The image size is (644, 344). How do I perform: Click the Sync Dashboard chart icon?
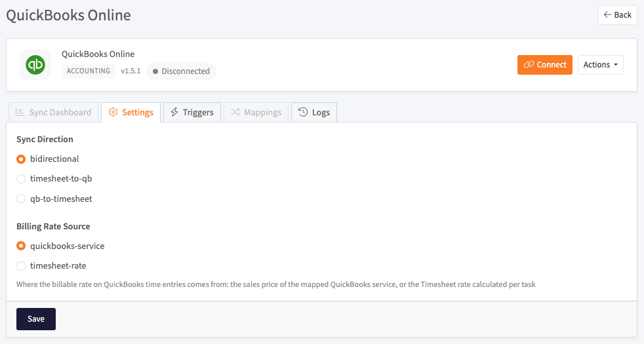click(x=20, y=112)
